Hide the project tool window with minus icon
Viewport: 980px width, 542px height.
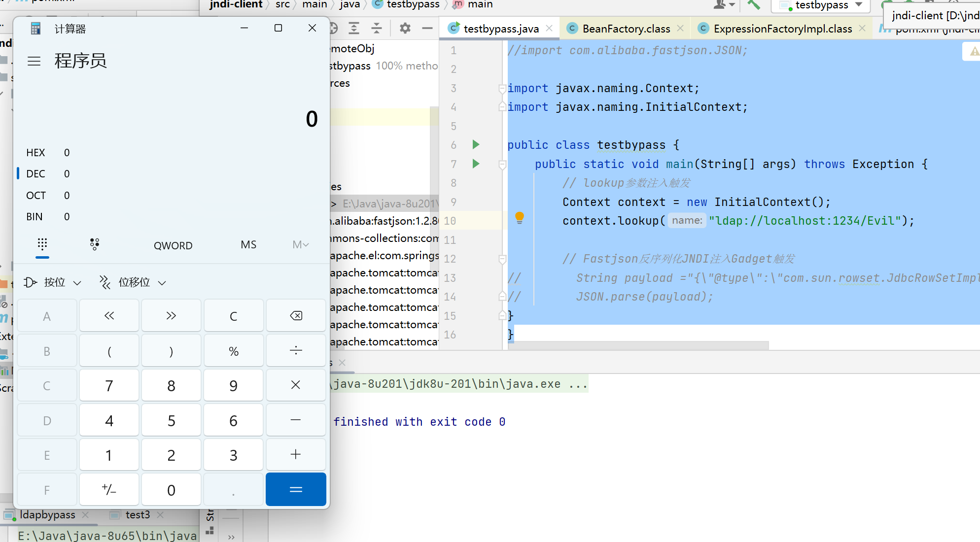427,28
